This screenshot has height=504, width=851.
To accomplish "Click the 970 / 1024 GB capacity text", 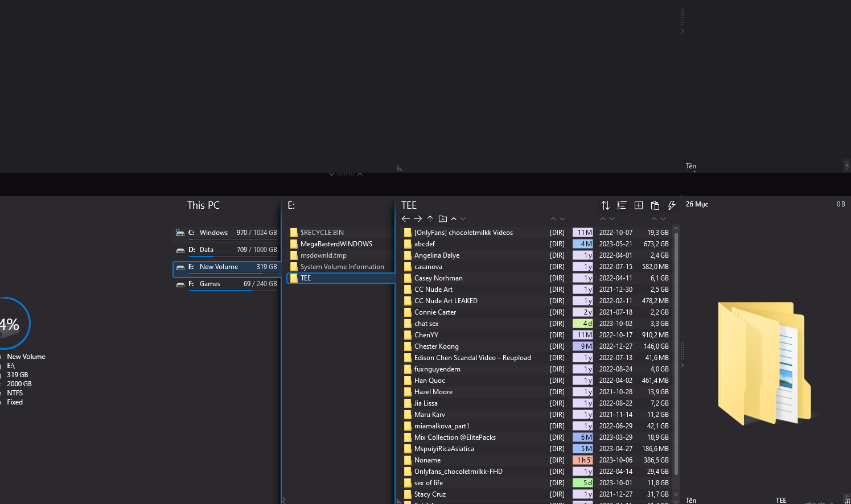I will pos(257,233).
